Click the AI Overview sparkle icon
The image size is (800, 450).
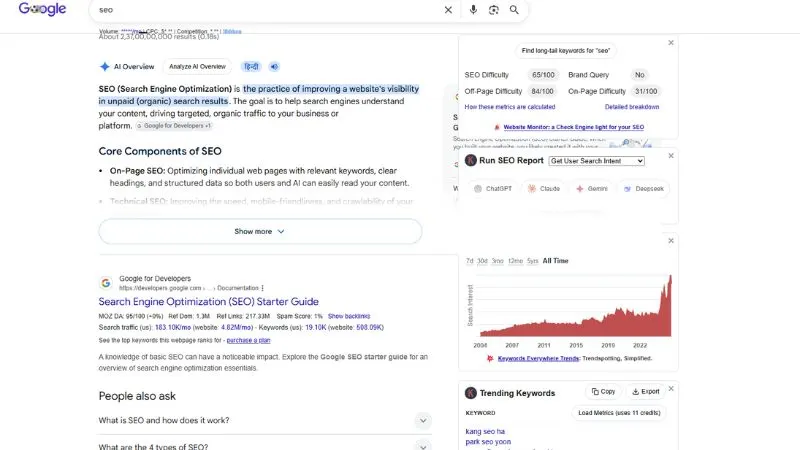tap(105, 66)
